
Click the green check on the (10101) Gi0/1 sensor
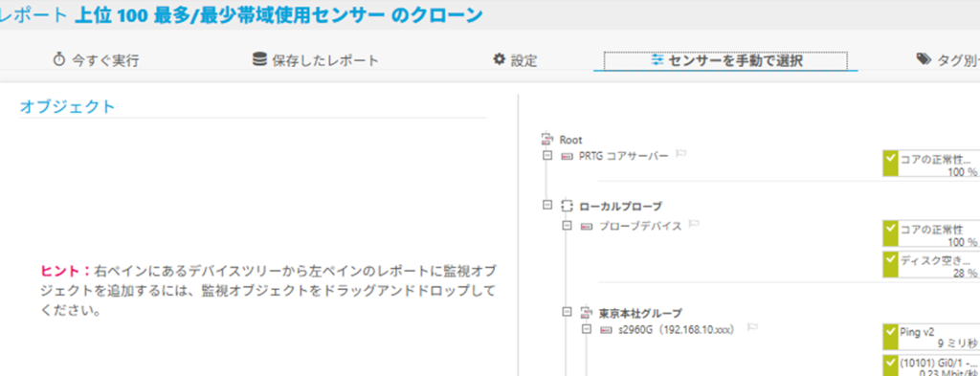tap(890, 365)
